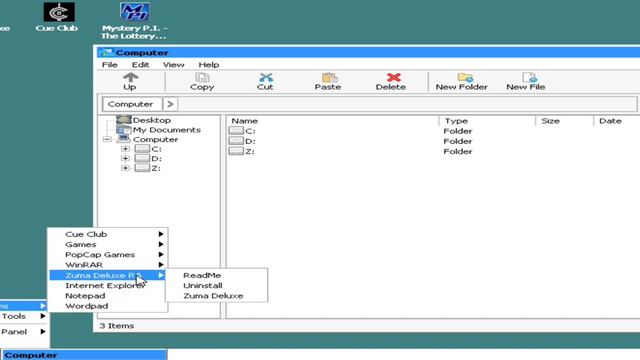The width and height of the screenshot is (640, 360).
Task: Click the arrow button after the Computer breadcrumb
Action: tap(170, 104)
